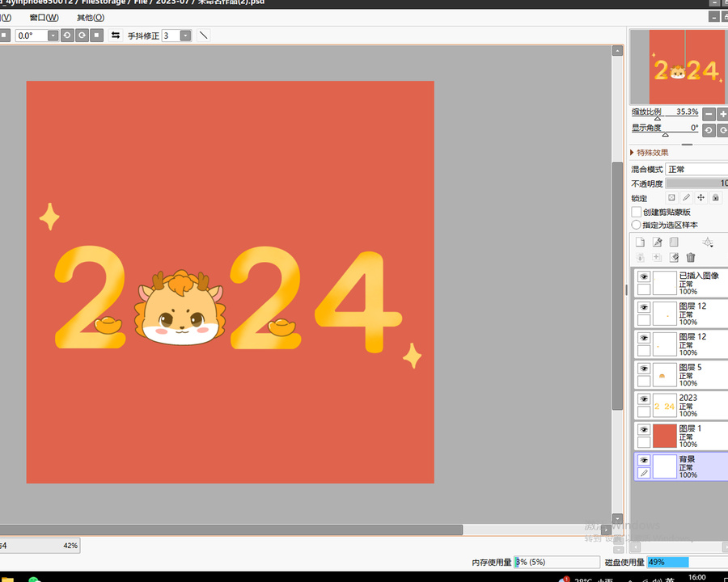Rotate the canvas counter-clockwise from the toolbar
Screen dimensions: 728x582
pos(67,36)
